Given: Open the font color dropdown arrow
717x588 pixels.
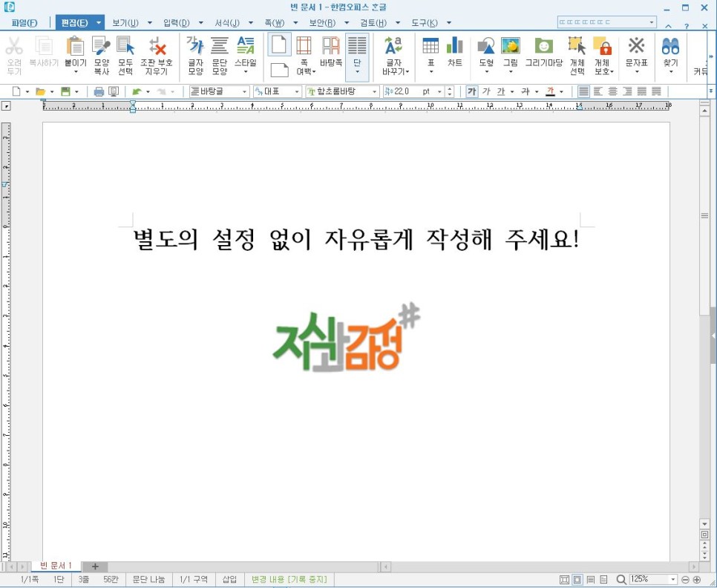Looking at the screenshot, I should (x=561, y=92).
